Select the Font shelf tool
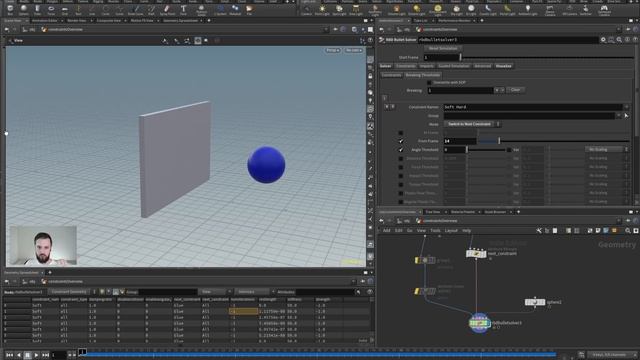 point(183,10)
